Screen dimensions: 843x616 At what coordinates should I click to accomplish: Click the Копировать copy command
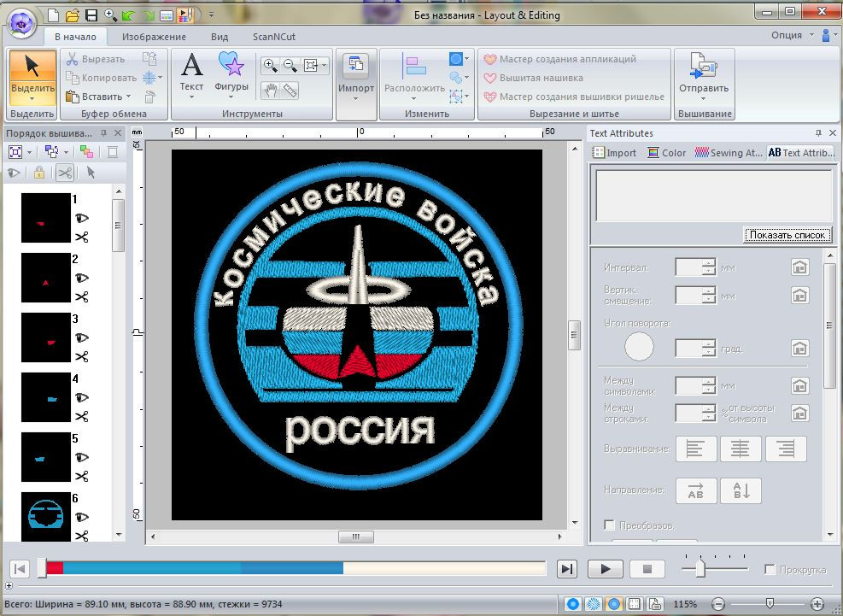click(x=101, y=78)
